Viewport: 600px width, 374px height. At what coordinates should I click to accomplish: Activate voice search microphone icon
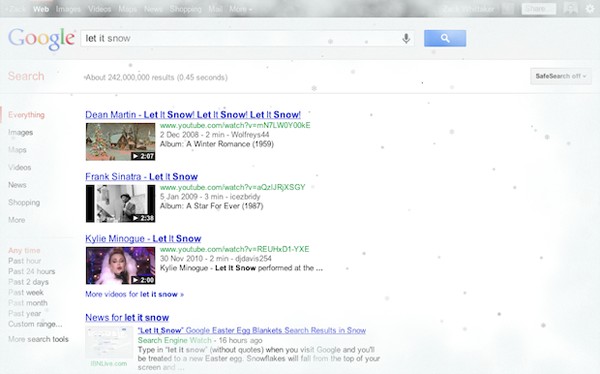(x=406, y=38)
